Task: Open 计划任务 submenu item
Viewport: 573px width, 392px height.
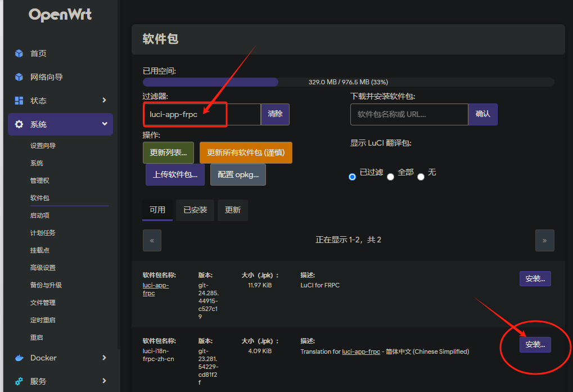Action: coord(43,233)
